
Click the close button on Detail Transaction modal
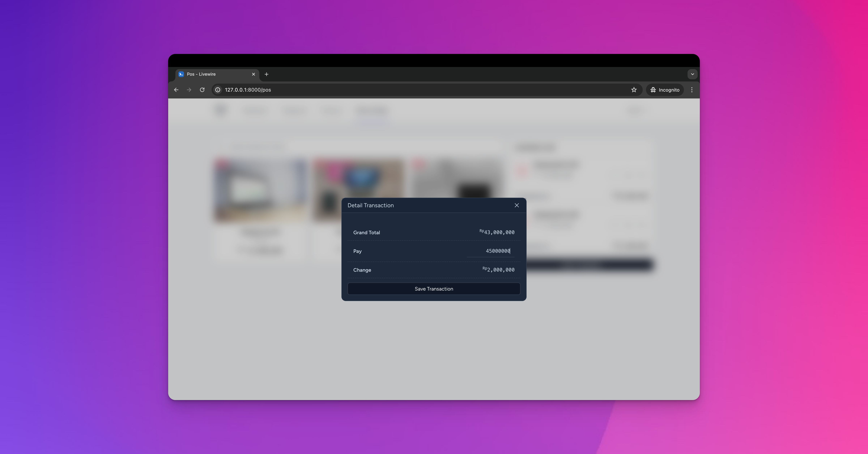[516, 205]
